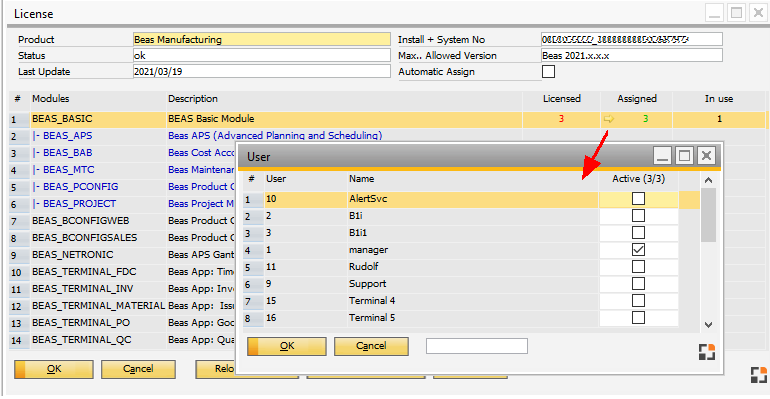Click the red Licensed value 3
Image resolution: width=770 pixels, height=399 pixels.
tap(561, 119)
